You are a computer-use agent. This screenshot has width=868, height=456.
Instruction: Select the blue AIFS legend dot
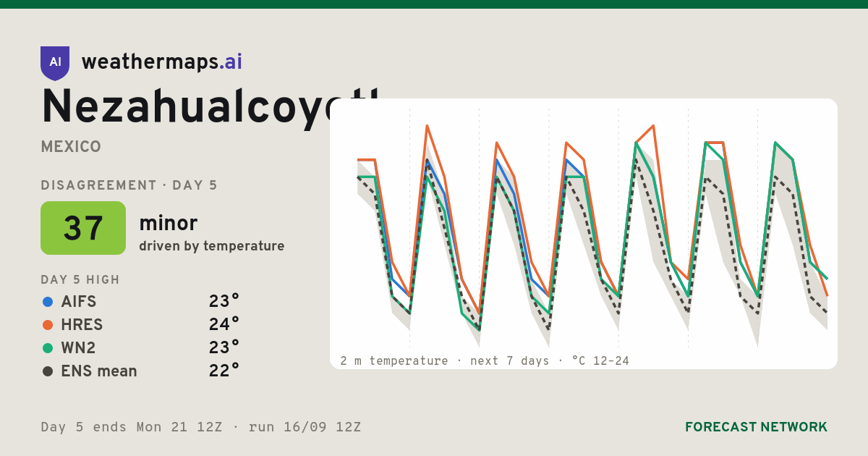pos(48,302)
